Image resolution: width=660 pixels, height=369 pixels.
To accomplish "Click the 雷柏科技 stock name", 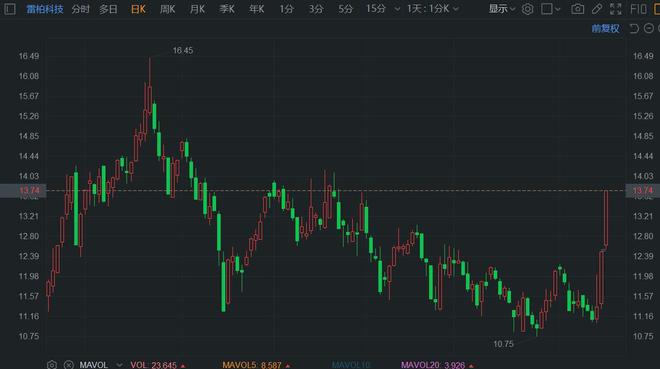I will click(x=45, y=9).
